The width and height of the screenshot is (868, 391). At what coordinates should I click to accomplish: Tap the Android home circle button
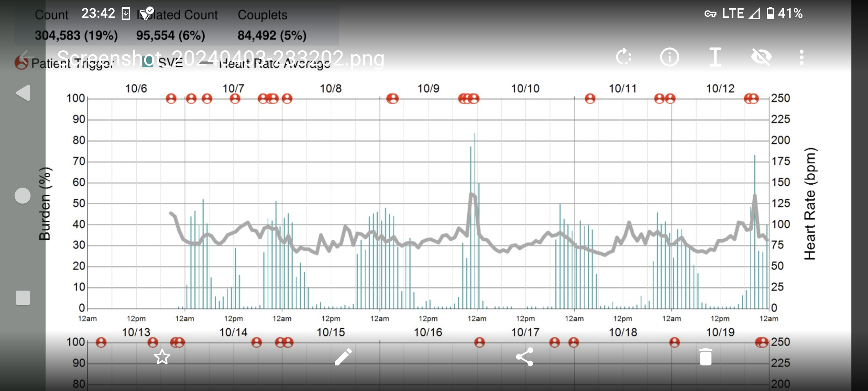22,196
